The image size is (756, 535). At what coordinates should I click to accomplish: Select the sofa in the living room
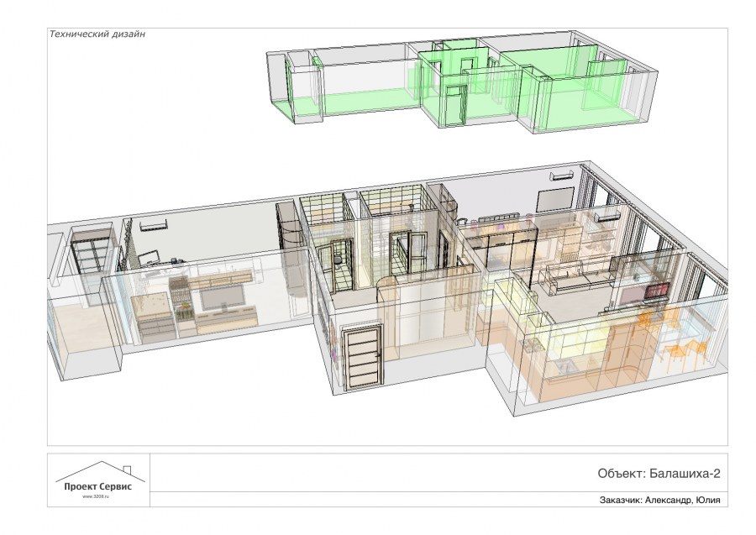[x=580, y=278]
